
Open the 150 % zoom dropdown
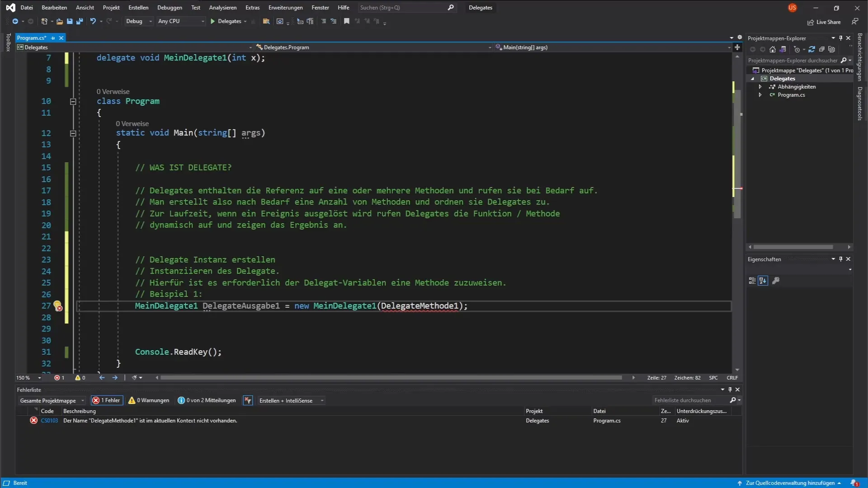(x=28, y=378)
